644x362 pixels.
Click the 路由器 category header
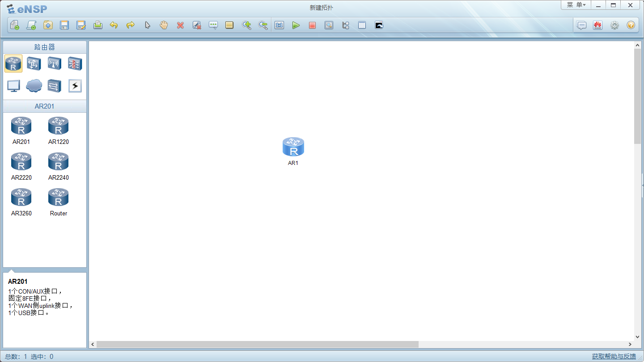[x=45, y=47]
